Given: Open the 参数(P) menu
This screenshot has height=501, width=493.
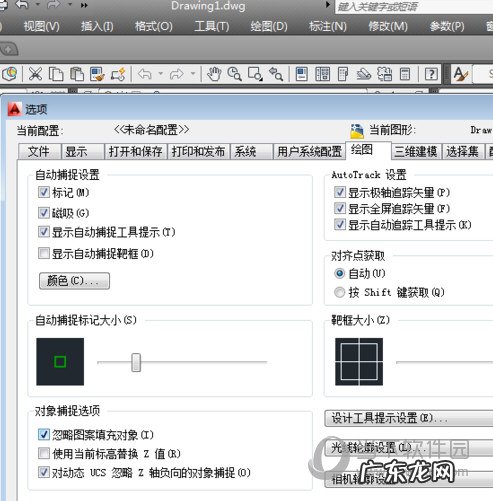Looking at the screenshot, I should pyautogui.click(x=447, y=26).
